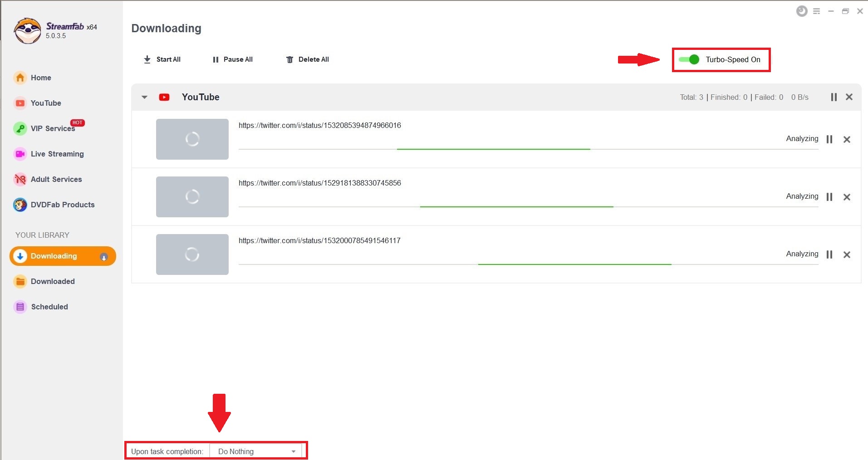Image resolution: width=868 pixels, height=460 pixels.
Task: Click the download count badge on Downloading
Action: pos(104,257)
